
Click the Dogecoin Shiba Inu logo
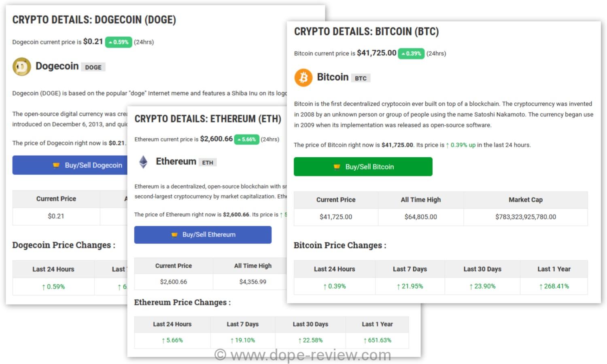coord(21,67)
